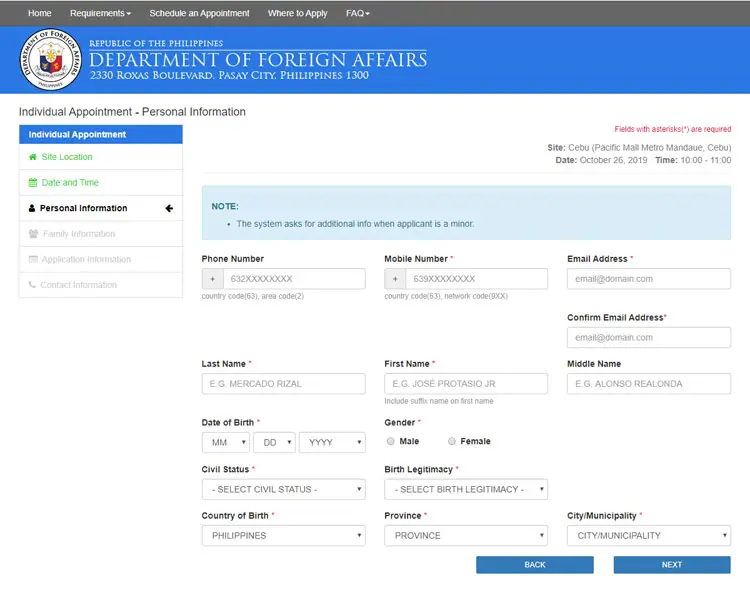Click the plus prefix of Mobile Number field
Screen dimensions: 750x589
(x=395, y=279)
